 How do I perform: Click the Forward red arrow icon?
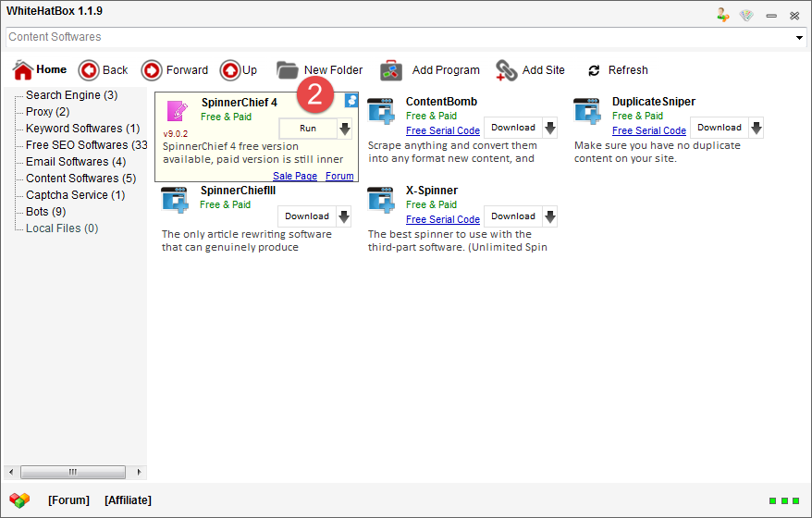click(152, 70)
